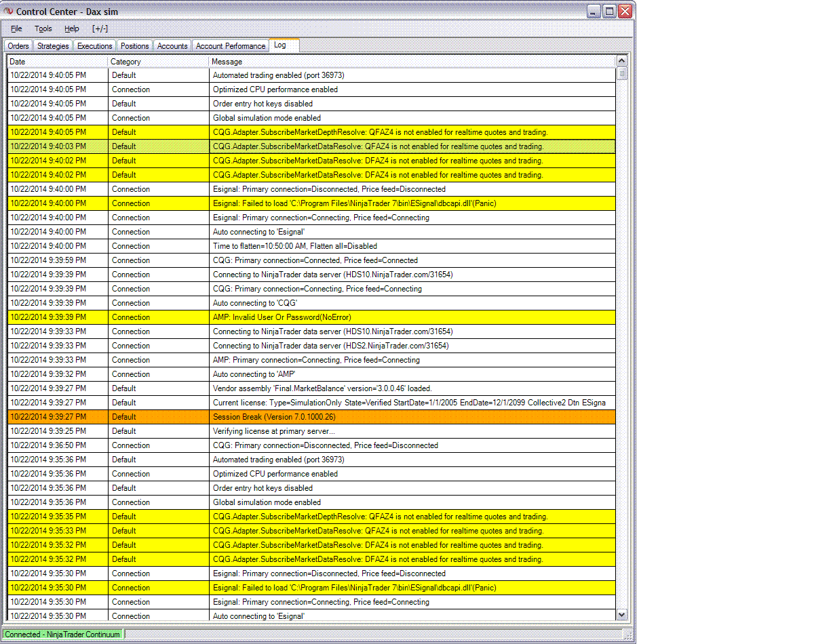
Task: Click the [+/-] menu item
Action: click(100, 28)
